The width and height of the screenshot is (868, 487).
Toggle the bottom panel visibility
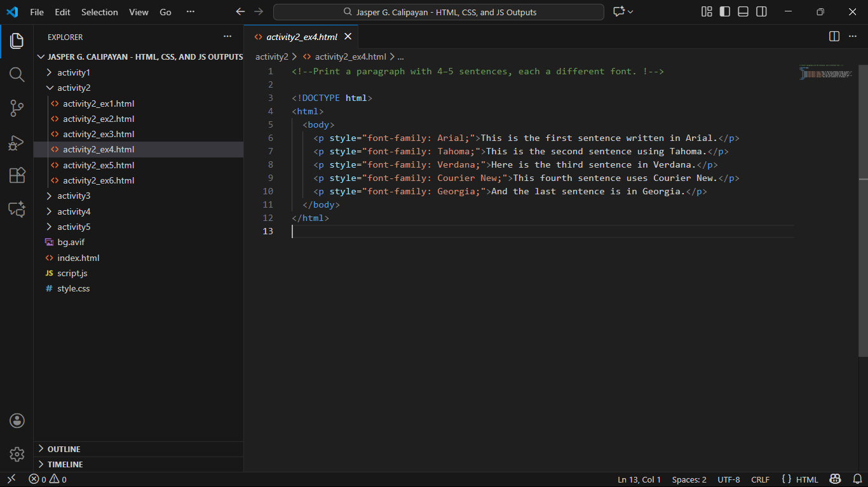tap(743, 12)
